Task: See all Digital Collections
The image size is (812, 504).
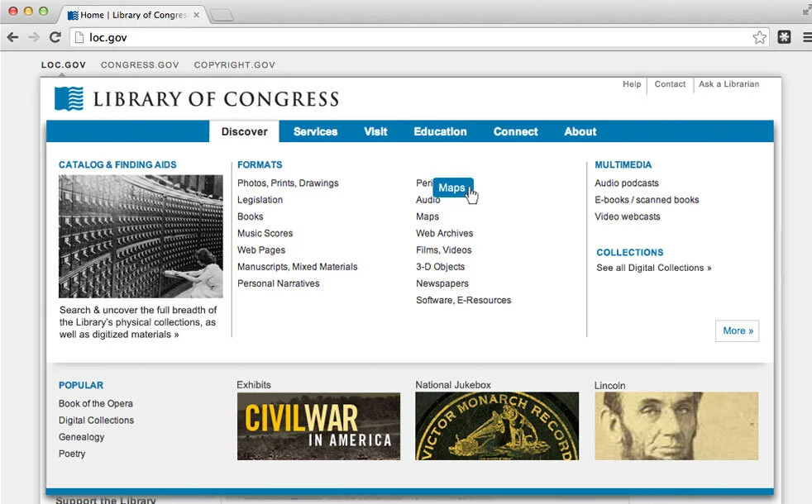Action: coord(654,268)
